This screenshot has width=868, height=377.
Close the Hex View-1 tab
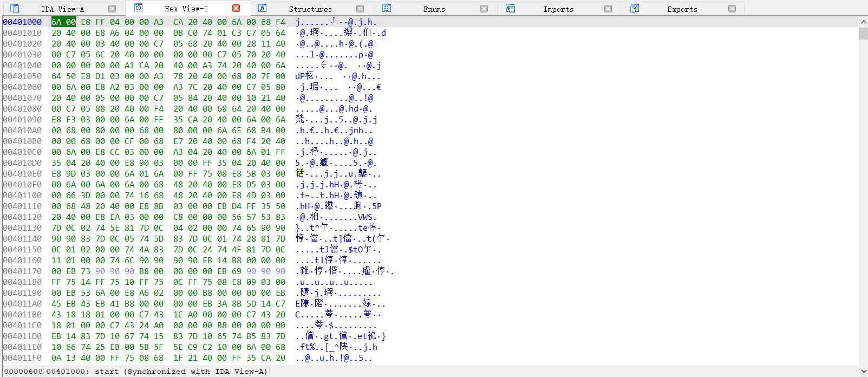pyautogui.click(x=236, y=8)
